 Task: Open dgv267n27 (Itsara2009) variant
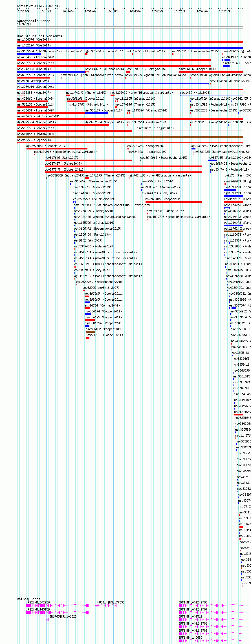pyautogui.click(x=63, y=164)
